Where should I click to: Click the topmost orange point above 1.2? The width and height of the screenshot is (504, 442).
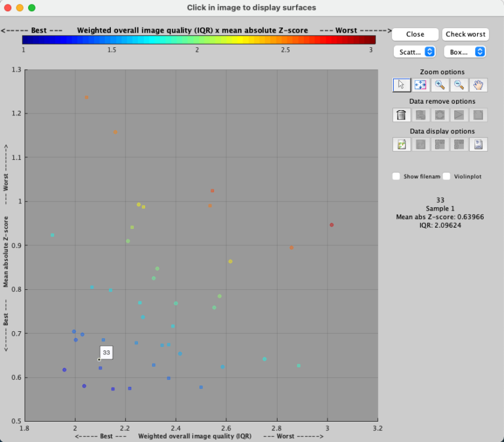86,97
